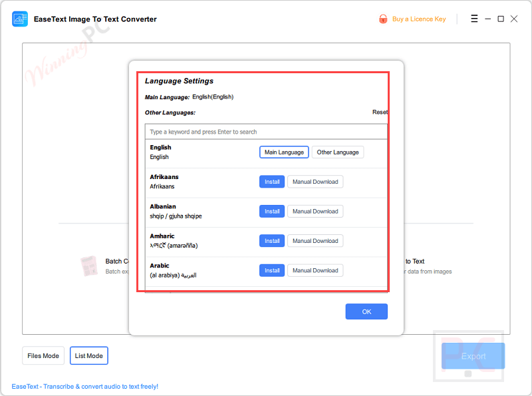Click the pink Batch Convert icon behind the dialog
The height and width of the screenshot is (396, 532).
tap(88, 266)
